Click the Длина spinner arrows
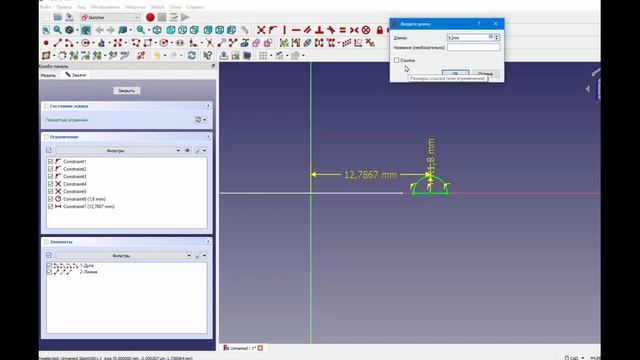Viewport: 640px width, 360px height. point(497,37)
